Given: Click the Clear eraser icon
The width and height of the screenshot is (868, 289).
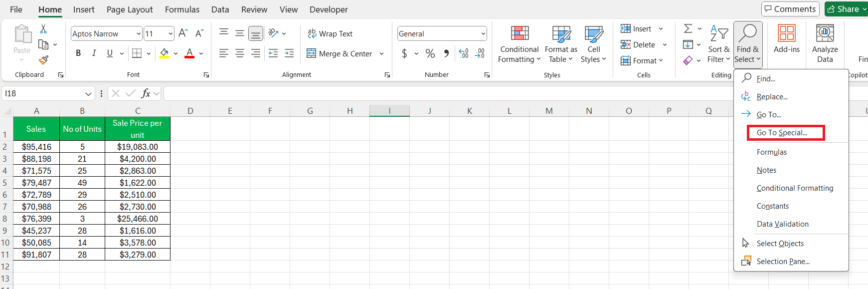Looking at the screenshot, I should (x=688, y=60).
